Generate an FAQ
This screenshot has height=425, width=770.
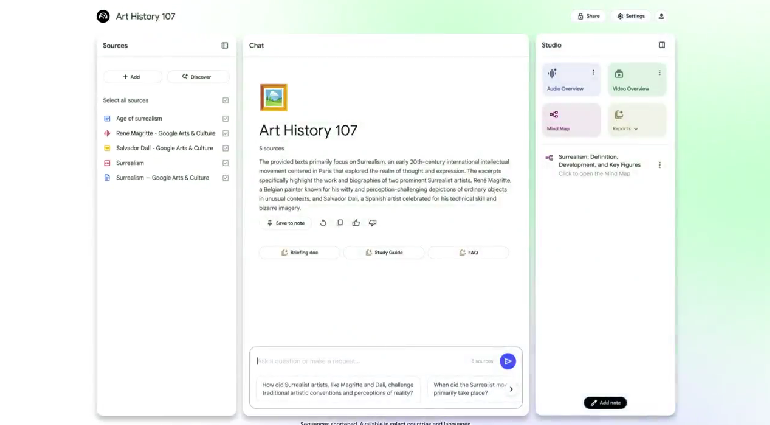click(x=468, y=253)
